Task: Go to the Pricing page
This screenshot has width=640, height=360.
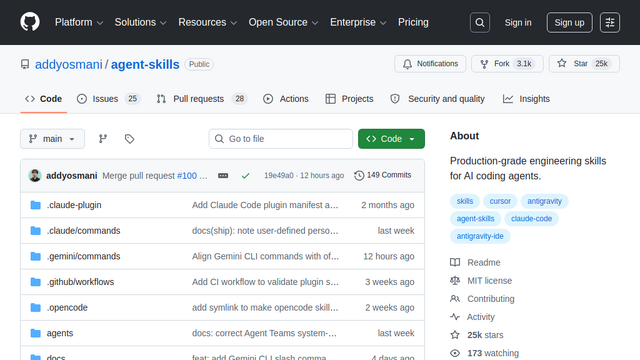Action: [413, 22]
